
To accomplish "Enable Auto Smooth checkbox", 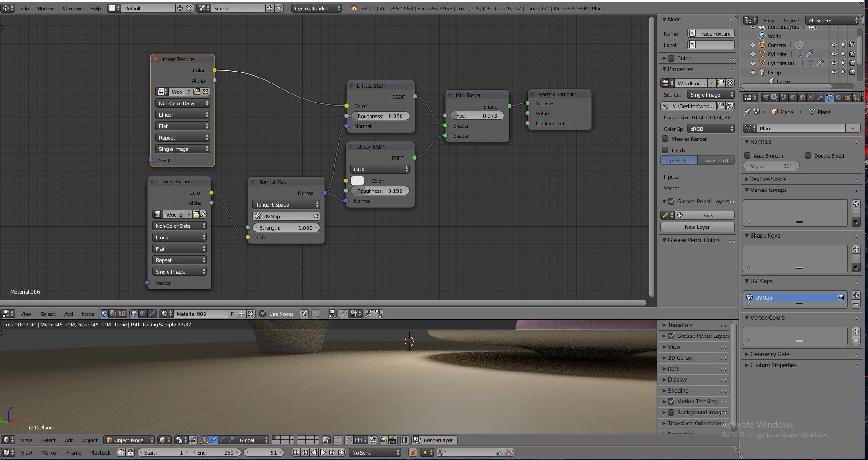I will [x=747, y=155].
